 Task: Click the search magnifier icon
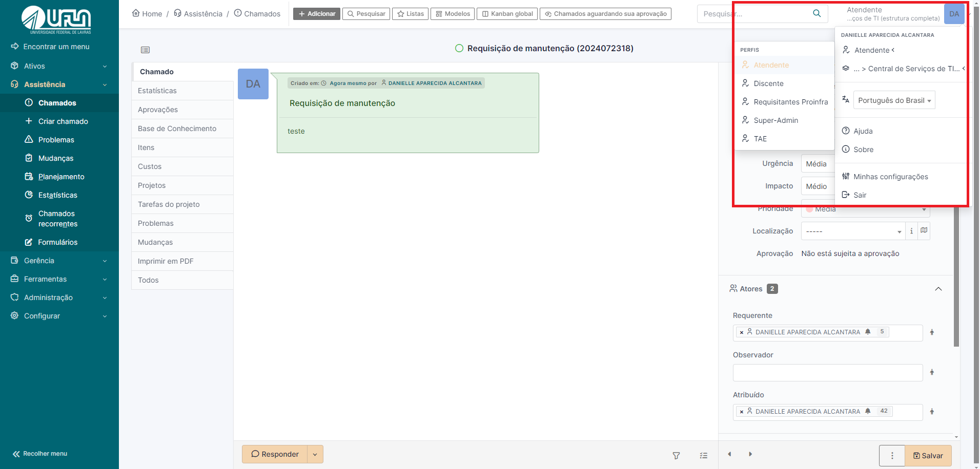(817, 13)
